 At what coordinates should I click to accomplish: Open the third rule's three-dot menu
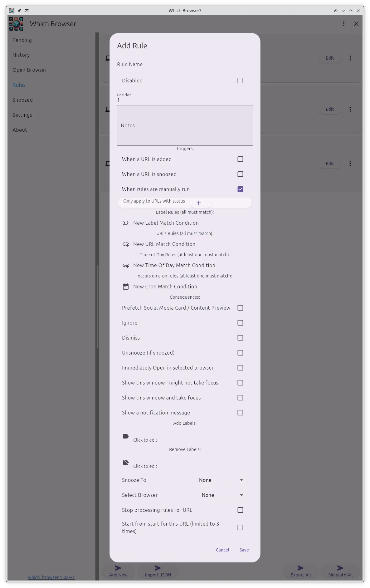coord(350,164)
